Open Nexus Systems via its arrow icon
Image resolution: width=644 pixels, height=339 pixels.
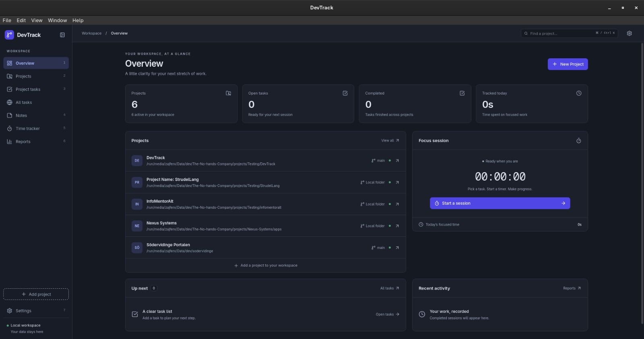pos(397,226)
